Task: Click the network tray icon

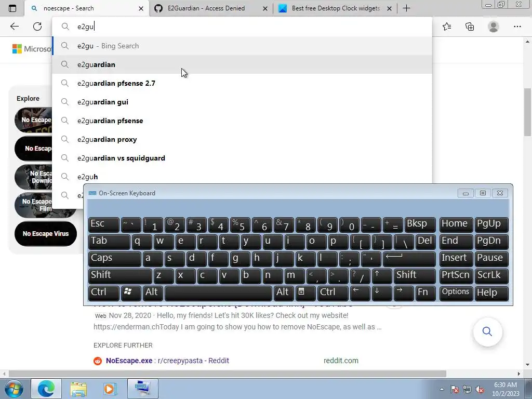Action: tap(467, 389)
